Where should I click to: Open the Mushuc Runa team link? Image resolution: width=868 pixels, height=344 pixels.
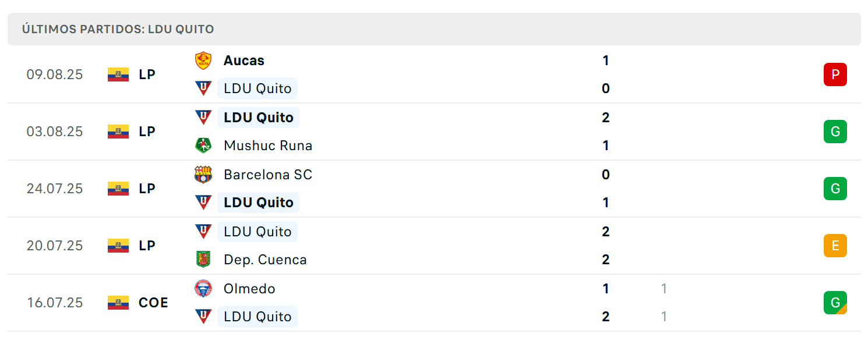point(268,146)
